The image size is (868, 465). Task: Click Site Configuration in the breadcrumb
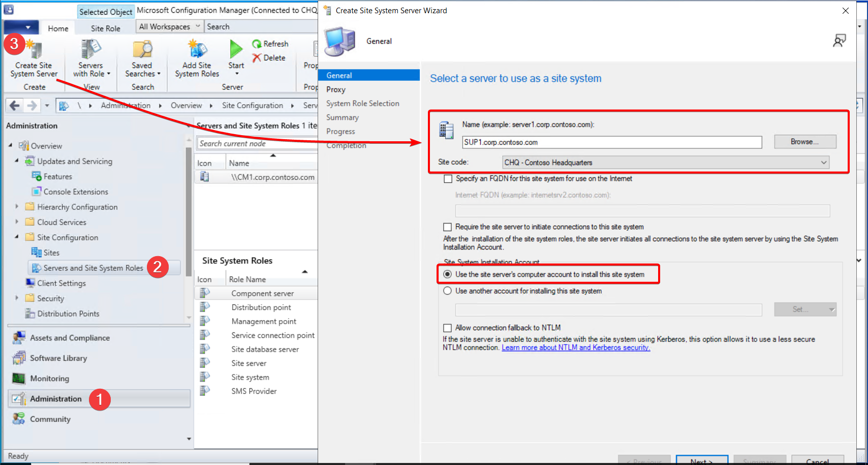pos(253,105)
